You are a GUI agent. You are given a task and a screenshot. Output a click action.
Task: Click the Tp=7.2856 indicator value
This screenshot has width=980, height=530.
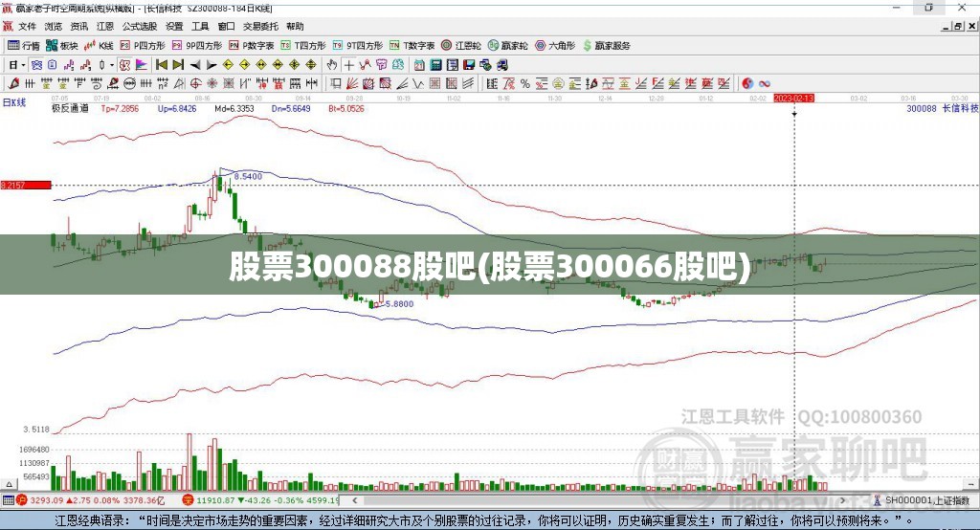coord(120,108)
